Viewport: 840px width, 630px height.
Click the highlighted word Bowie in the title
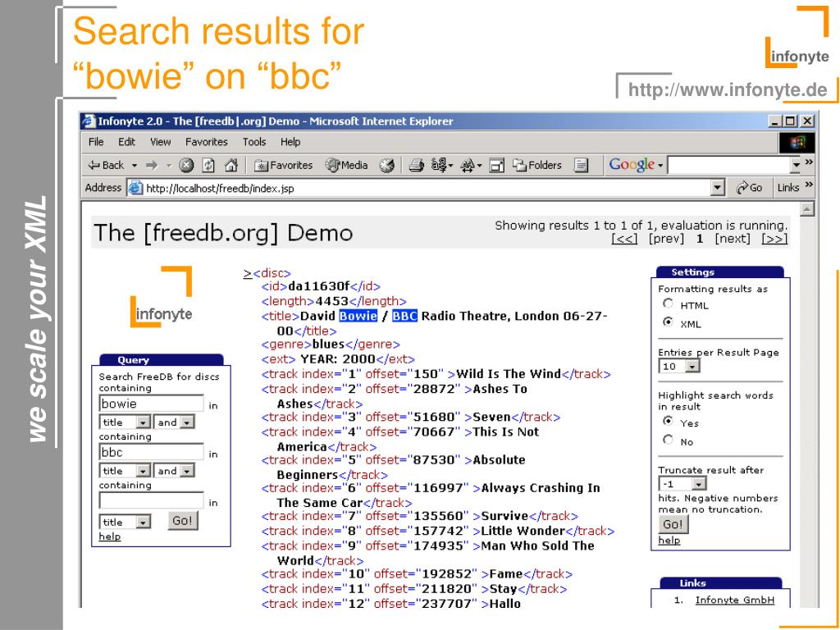pos(358,316)
